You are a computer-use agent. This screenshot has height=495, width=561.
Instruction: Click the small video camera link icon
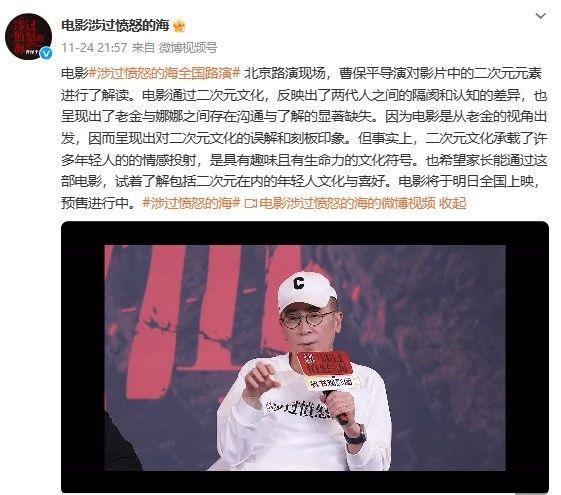point(251,203)
